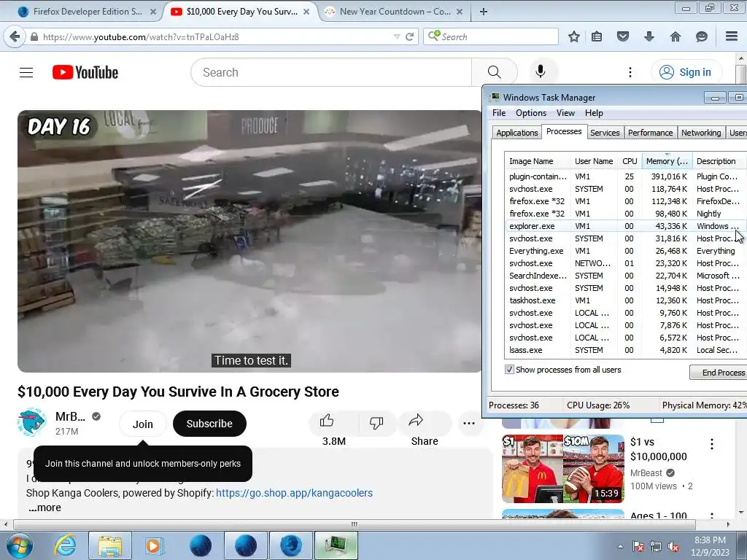Sort processes by CPU column header

click(630, 161)
